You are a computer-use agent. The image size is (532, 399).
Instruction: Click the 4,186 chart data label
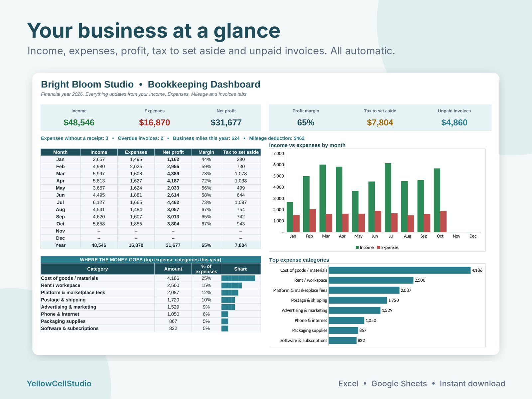click(477, 270)
